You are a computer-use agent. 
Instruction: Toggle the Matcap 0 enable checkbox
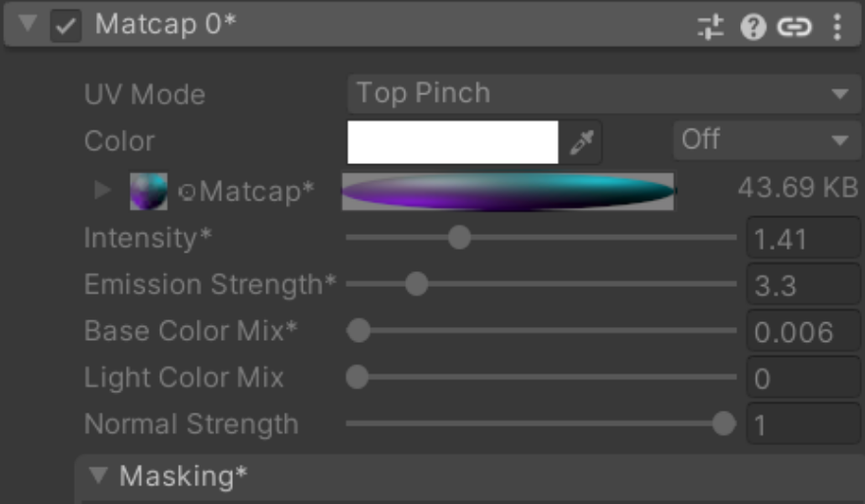(66, 26)
